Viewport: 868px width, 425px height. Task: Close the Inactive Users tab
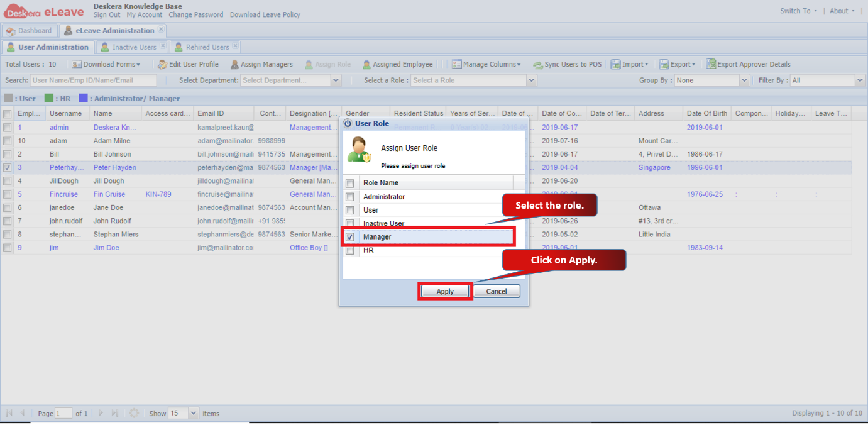pyautogui.click(x=163, y=47)
